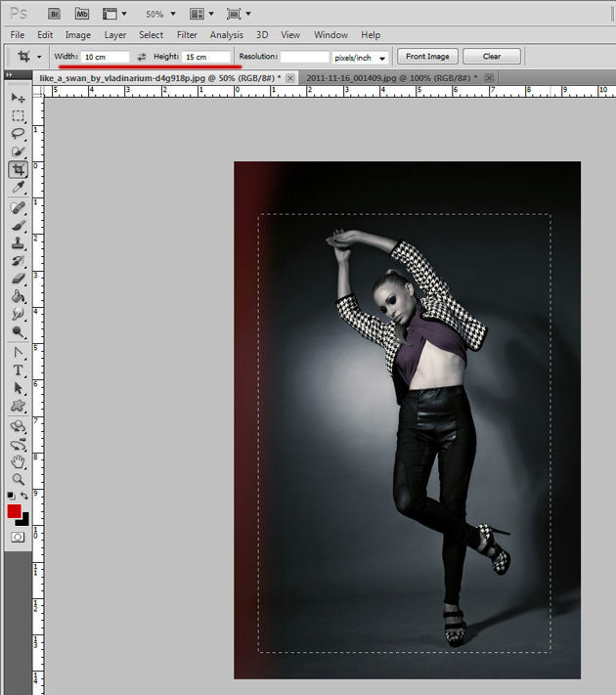Select the History Brush tool
Screen dimensions: 616x695
click(18, 261)
